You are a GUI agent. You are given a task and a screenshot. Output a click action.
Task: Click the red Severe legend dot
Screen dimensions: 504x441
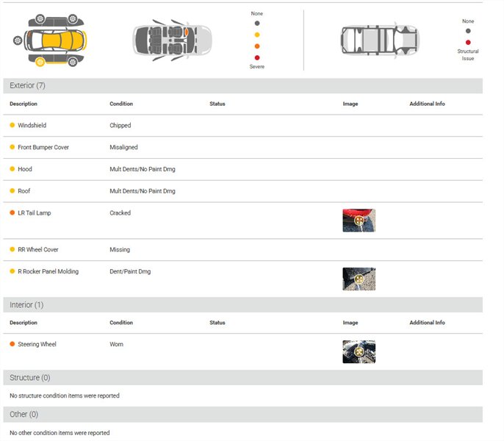coord(256,57)
